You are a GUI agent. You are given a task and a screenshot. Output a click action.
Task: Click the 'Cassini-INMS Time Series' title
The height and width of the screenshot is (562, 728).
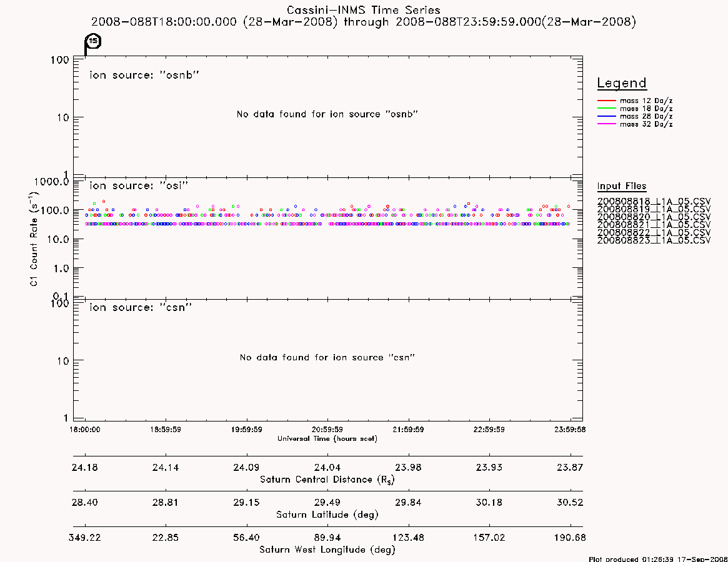point(364,10)
